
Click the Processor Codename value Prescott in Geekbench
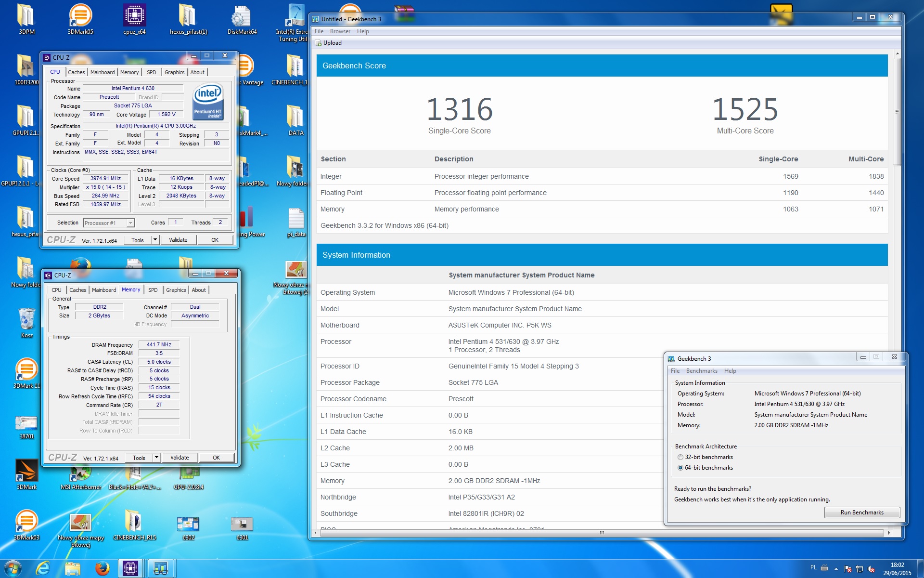click(x=461, y=399)
